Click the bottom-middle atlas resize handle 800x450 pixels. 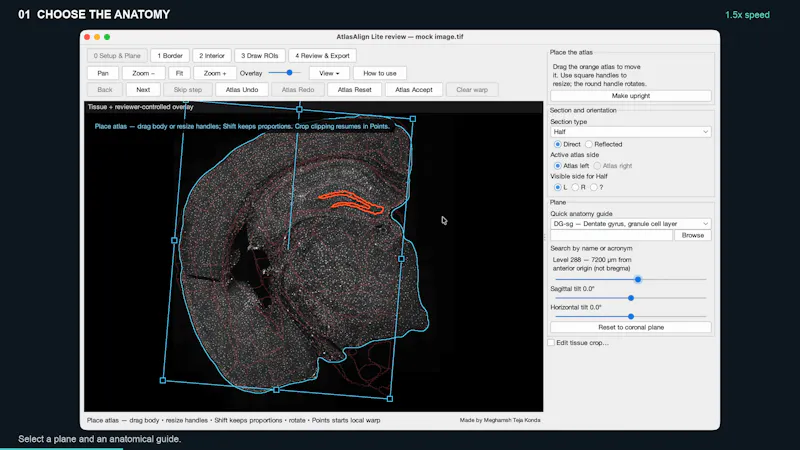(277, 390)
